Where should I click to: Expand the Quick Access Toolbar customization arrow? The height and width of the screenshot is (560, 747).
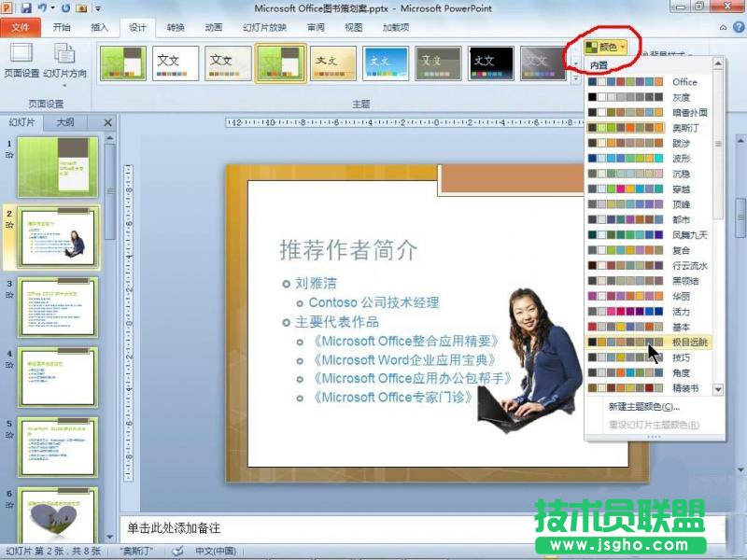point(97,8)
